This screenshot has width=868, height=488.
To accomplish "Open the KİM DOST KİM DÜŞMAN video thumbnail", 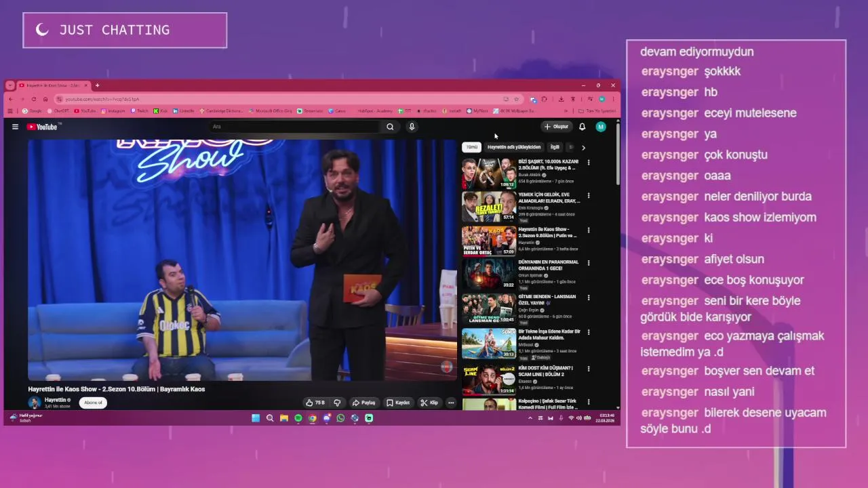I will point(489,380).
